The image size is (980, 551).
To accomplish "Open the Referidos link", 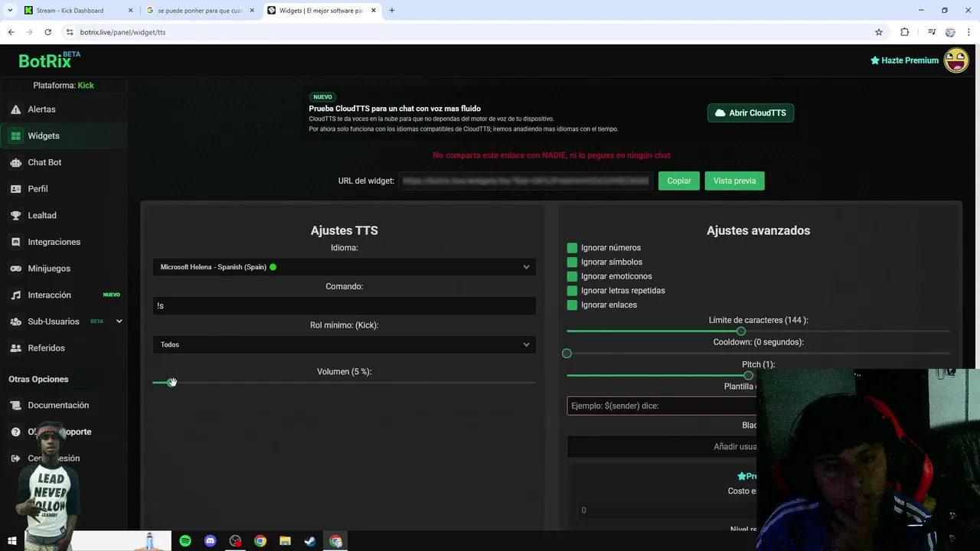I will (x=46, y=348).
